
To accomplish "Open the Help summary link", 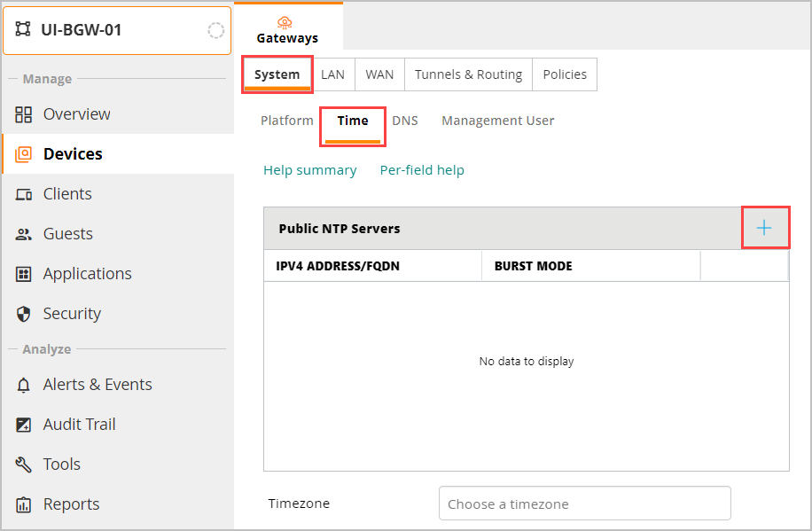I will click(x=309, y=170).
